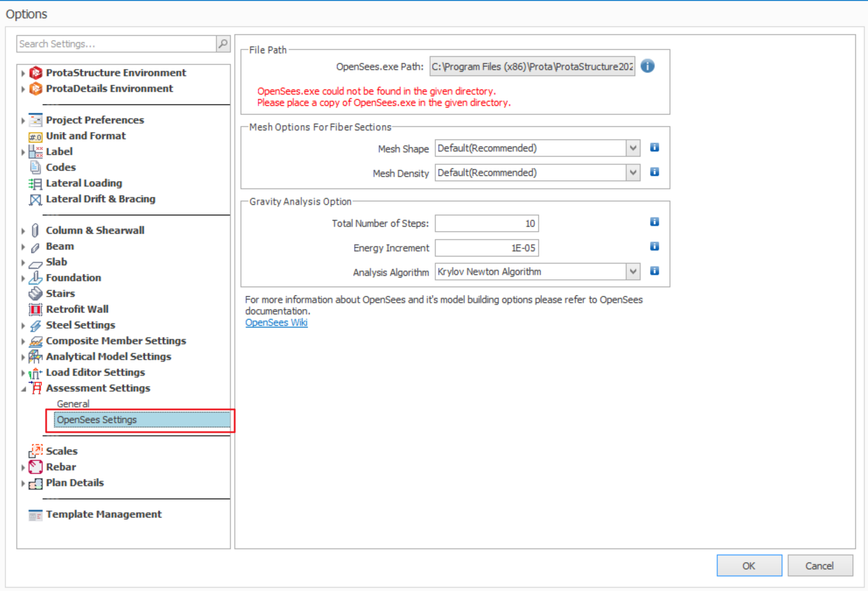Expand the Column & Shearwall node
Screen dimensions: 868x591
pos(23,231)
